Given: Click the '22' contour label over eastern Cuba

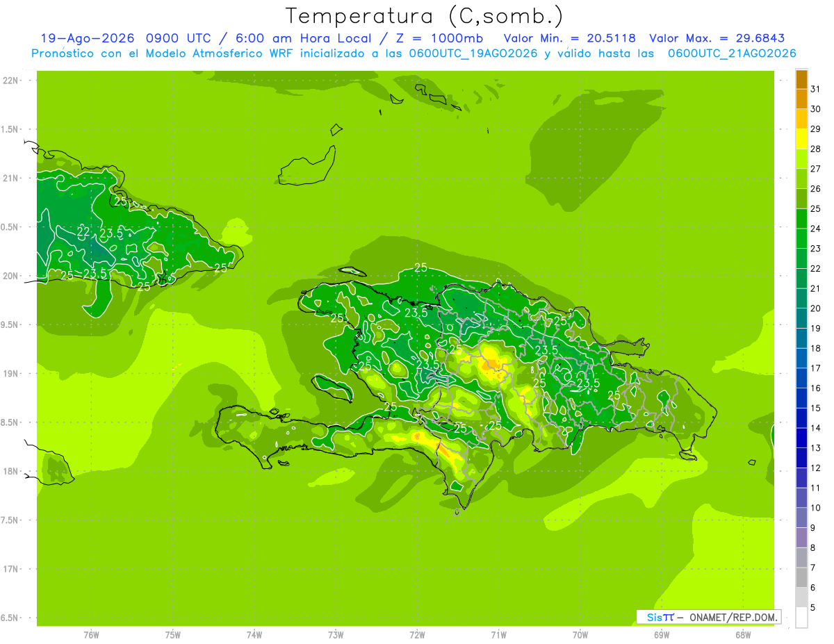Looking at the screenshot, I should point(83,232).
